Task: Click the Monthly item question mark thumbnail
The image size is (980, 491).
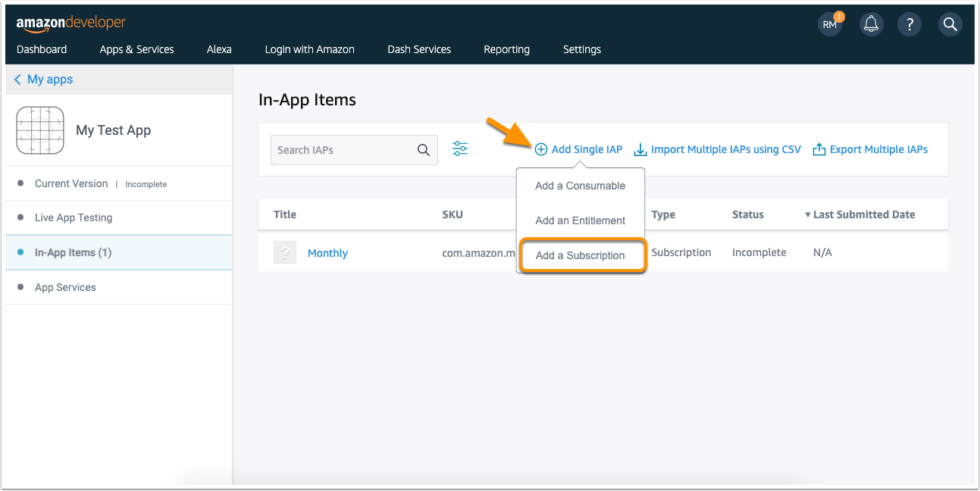Action: (x=285, y=253)
